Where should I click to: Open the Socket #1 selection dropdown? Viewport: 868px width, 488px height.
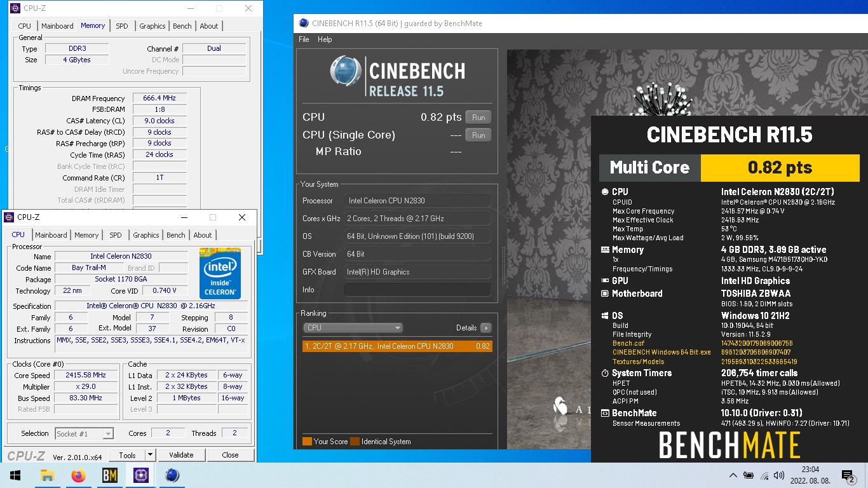(x=84, y=433)
